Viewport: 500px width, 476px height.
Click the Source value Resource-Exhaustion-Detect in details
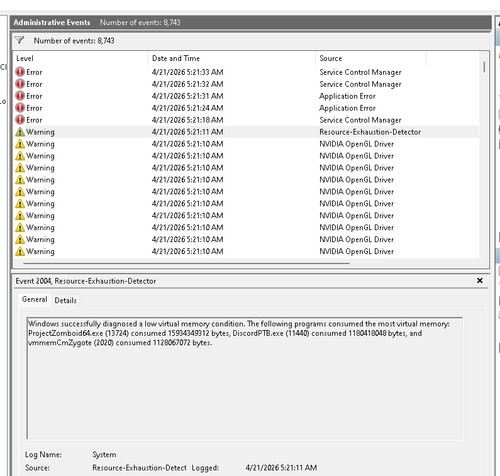139,468
